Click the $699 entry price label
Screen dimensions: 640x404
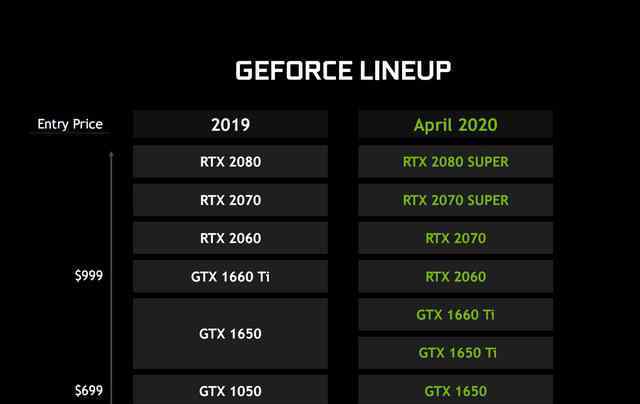tap(88, 390)
